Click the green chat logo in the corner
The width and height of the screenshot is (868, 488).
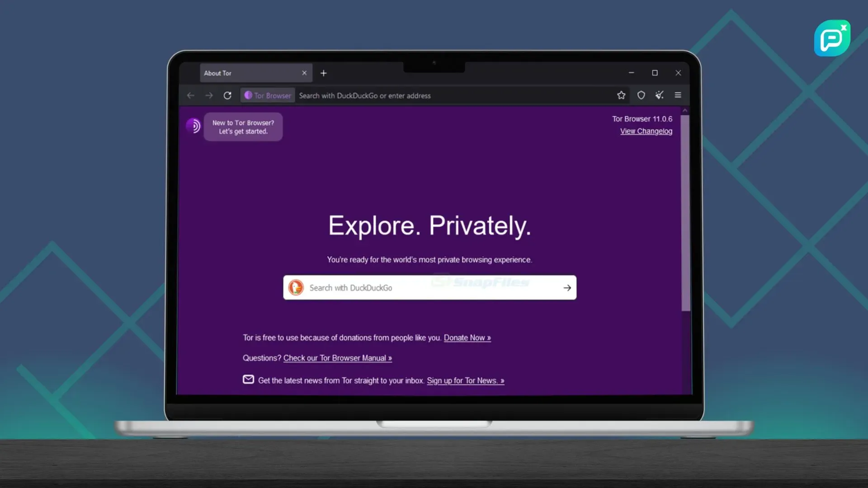[832, 38]
